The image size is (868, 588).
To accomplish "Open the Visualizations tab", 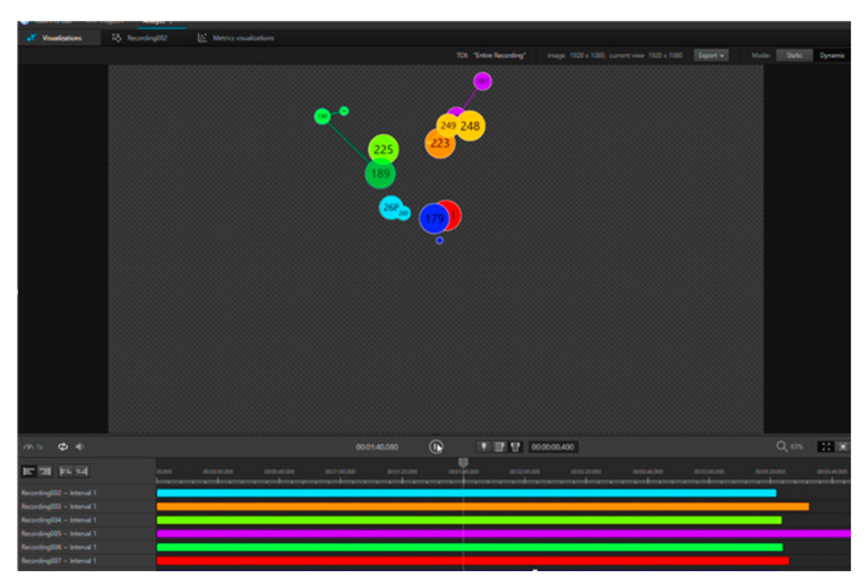I will (55, 38).
